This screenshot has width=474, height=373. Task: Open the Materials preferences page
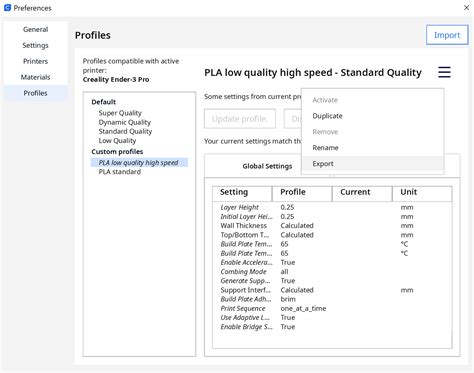click(35, 77)
